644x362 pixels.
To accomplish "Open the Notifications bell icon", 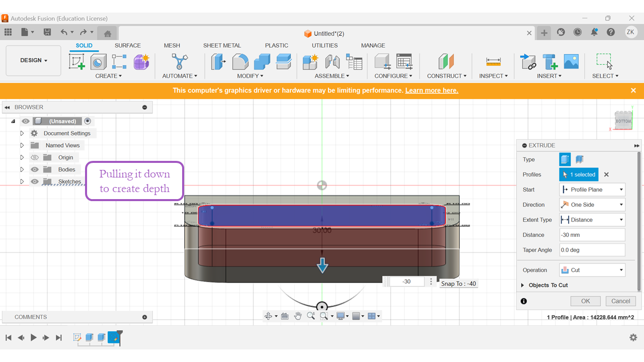I will click(594, 32).
